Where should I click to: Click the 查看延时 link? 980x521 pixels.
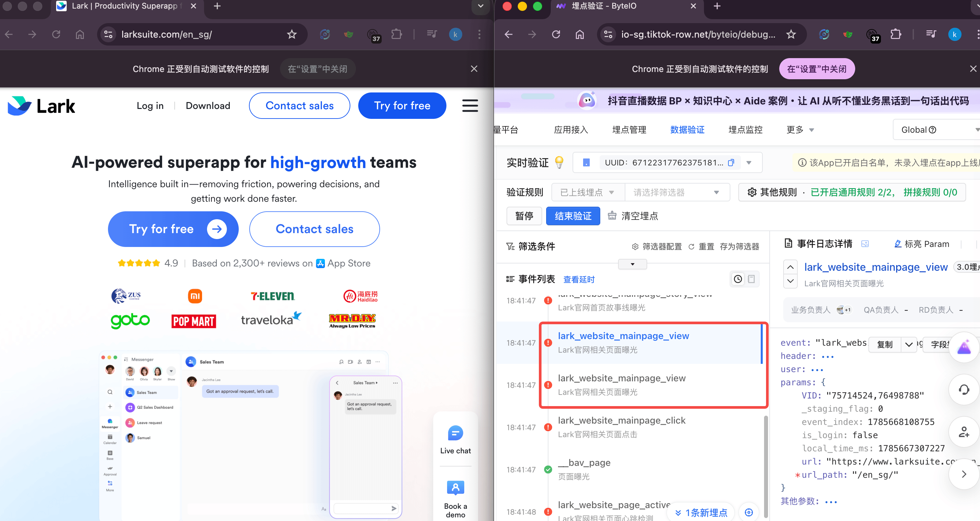point(578,280)
